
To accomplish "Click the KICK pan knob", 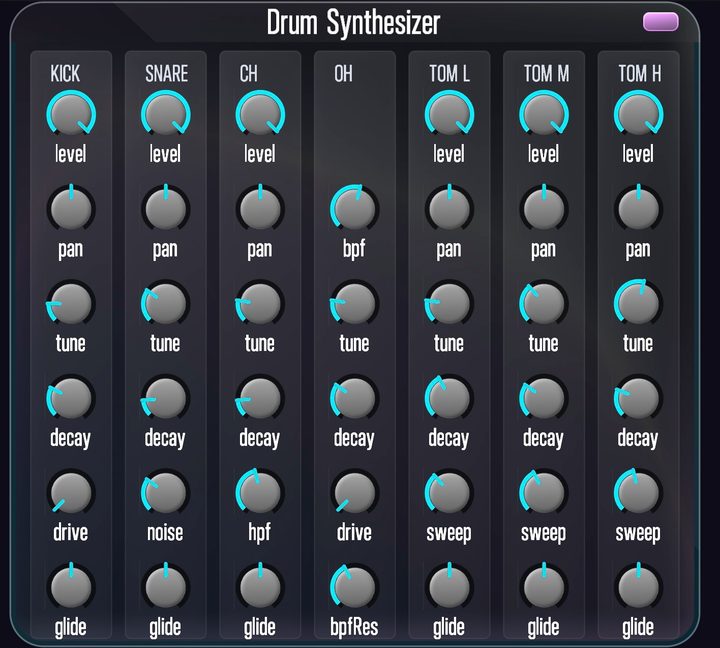I will click(x=71, y=208).
